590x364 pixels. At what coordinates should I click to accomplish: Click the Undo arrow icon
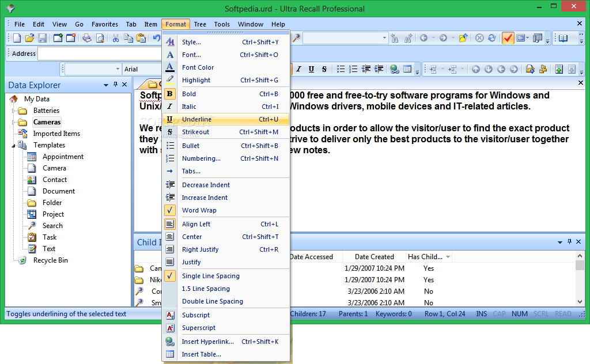tap(157, 38)
